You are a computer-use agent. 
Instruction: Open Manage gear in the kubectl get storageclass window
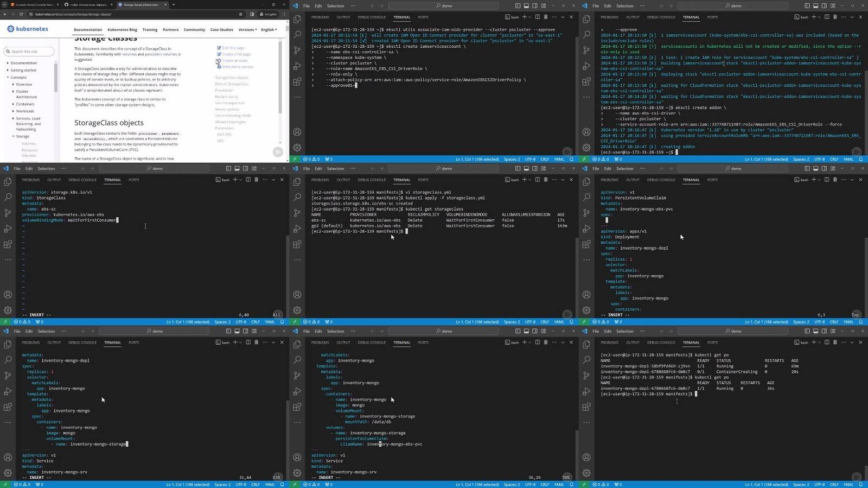tap(297, 310)
